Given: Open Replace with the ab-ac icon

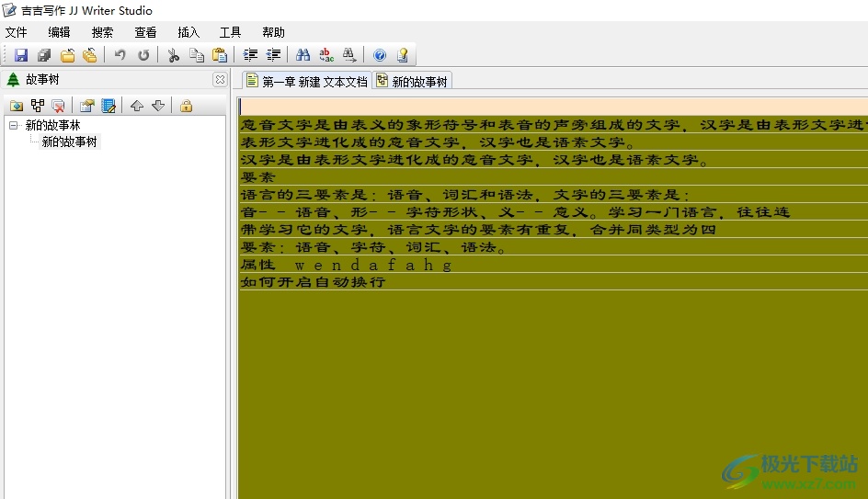Looking at the screenshot, I should point(326,55).
